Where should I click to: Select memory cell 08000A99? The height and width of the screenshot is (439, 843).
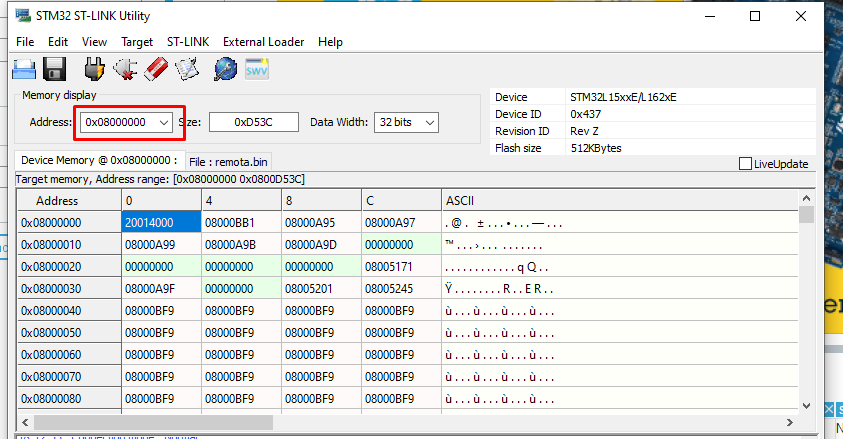tap(161, 244)
